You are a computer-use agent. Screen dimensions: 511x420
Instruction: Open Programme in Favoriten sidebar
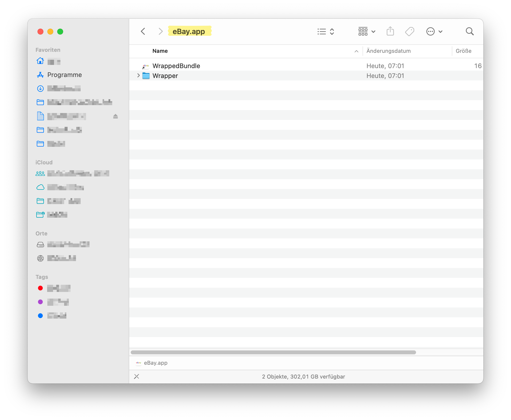pos(64,75)
